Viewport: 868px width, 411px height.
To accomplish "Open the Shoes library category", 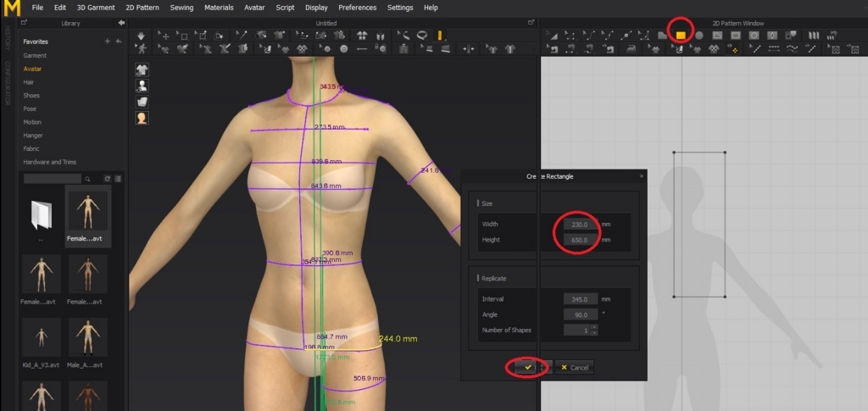I will [31, 95].
